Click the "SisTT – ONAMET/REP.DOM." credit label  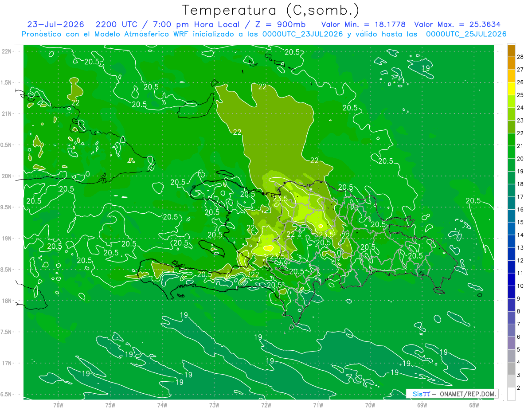coord(452,394)
